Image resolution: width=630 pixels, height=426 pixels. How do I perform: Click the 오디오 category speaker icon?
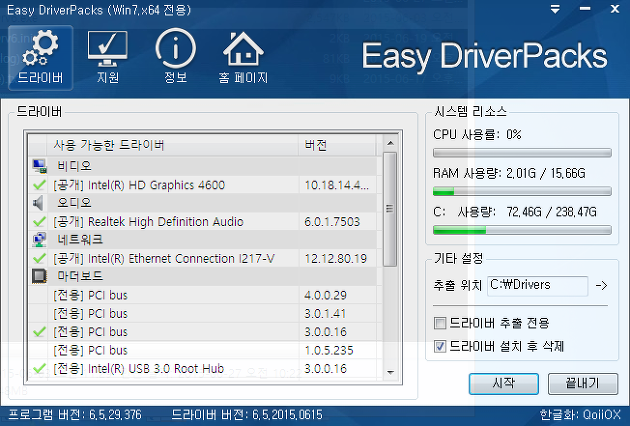tap(39, 203)
